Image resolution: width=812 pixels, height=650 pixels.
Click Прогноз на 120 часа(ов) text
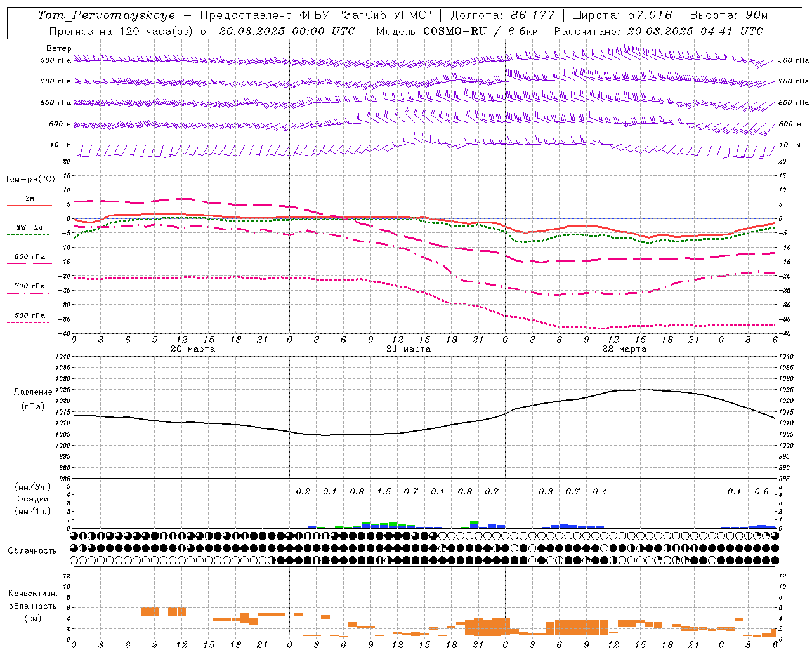point(122,31)
